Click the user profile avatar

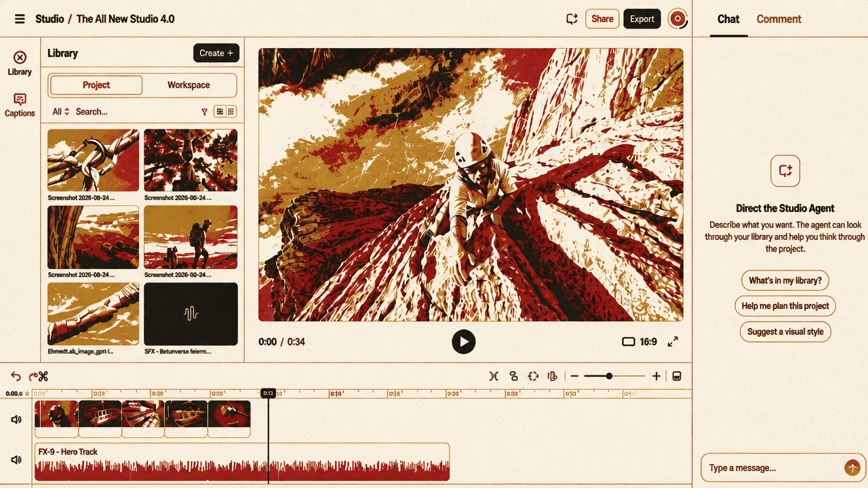677,19
